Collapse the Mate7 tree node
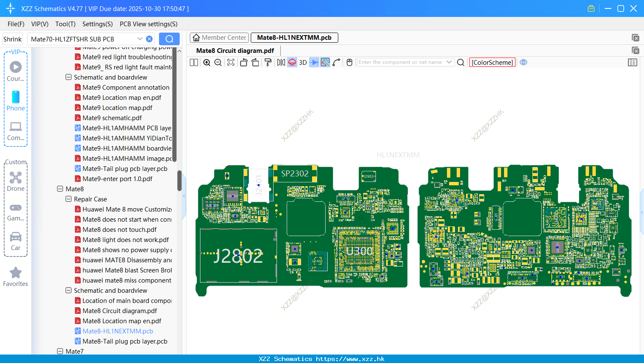The image size is (644, 363). coord(60,352)
